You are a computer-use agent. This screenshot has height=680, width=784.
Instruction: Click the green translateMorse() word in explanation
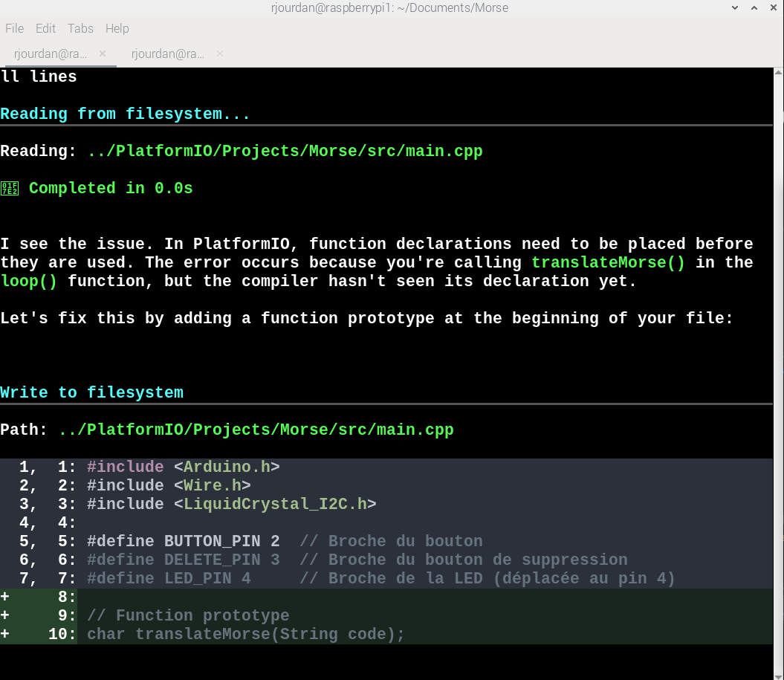point(608,262)
